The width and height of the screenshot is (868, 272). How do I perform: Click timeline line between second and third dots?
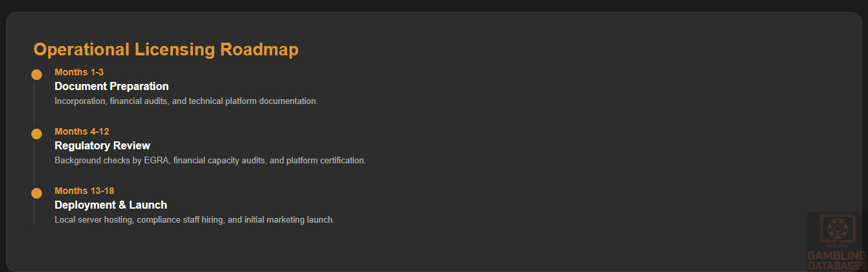[34, 164]
